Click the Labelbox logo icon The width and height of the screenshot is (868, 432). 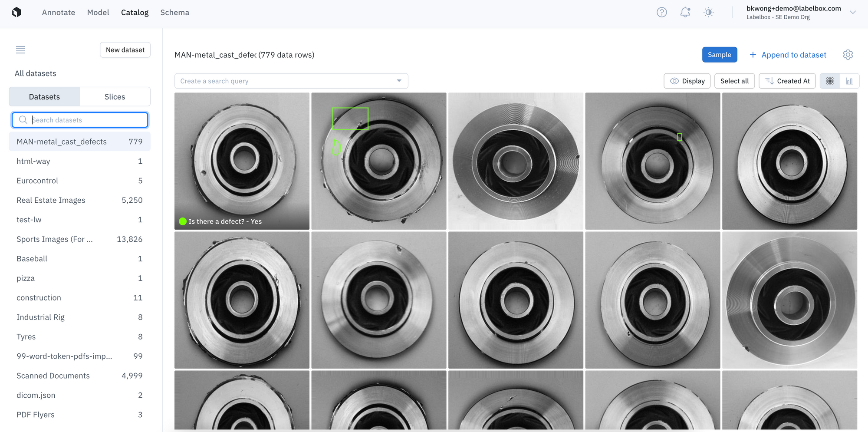click(x=17, y=12)
